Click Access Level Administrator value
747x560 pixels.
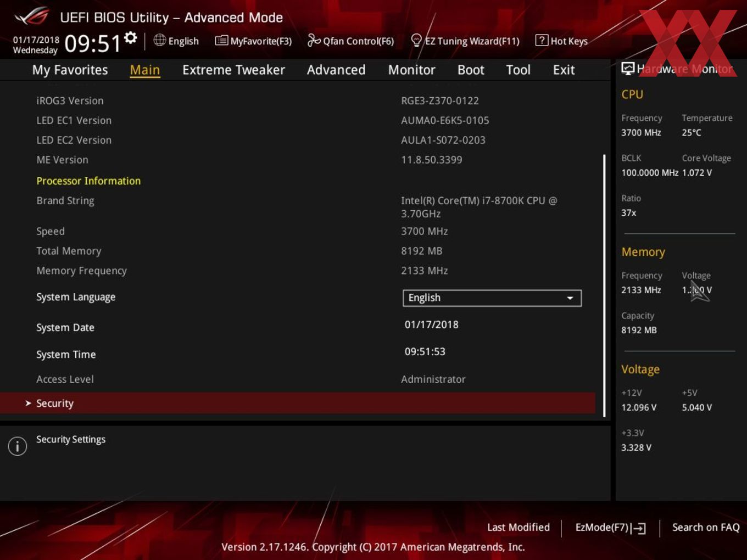point(433,379)
